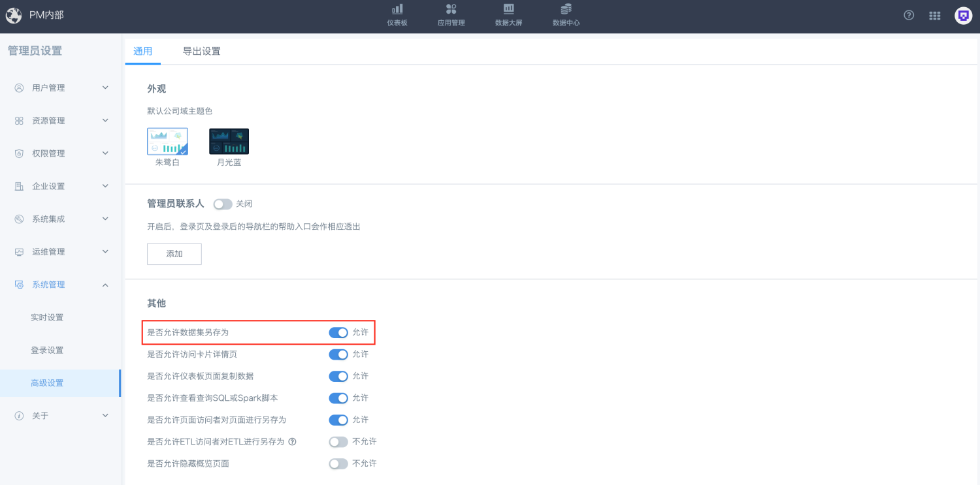Switch to the 导出设置 tab
Viewport: 980px width, 485px height.
click(x=201, y=52)
